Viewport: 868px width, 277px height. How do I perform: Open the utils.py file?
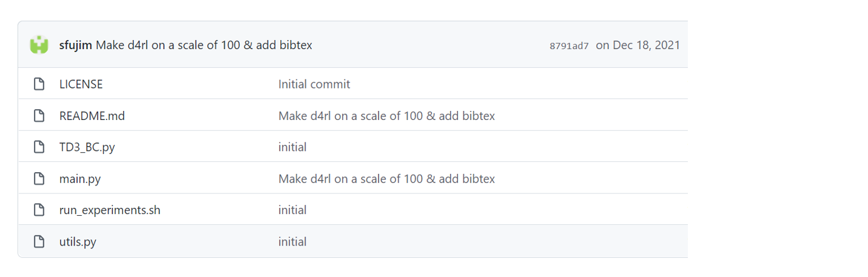(78, 242)
